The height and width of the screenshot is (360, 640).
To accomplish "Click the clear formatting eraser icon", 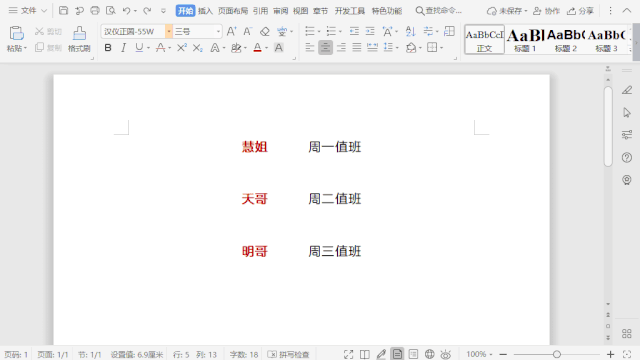I will (x=265, y=31).
